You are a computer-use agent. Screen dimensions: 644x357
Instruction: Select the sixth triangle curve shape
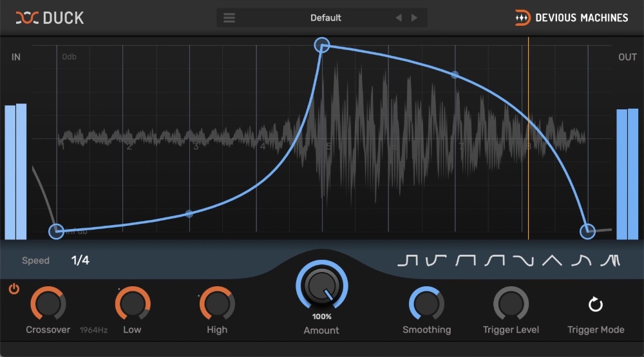point(552,260)
